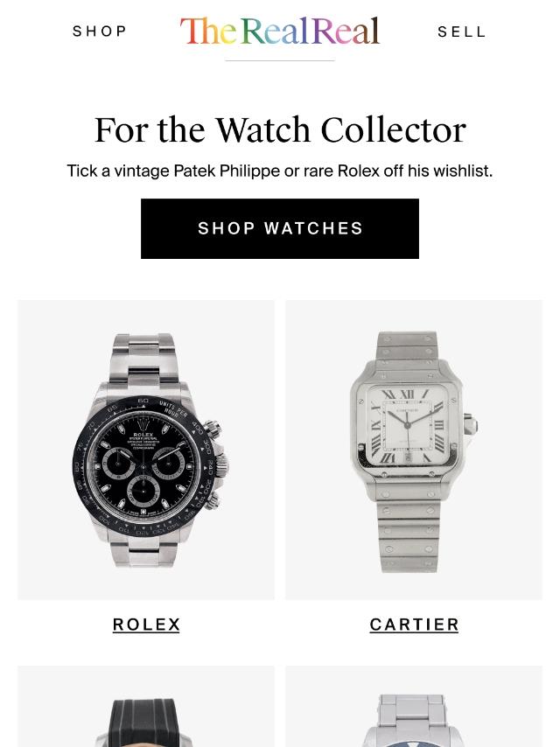Click the Cartier watch's white Roman-numeral dial

(x=407, y=425)
